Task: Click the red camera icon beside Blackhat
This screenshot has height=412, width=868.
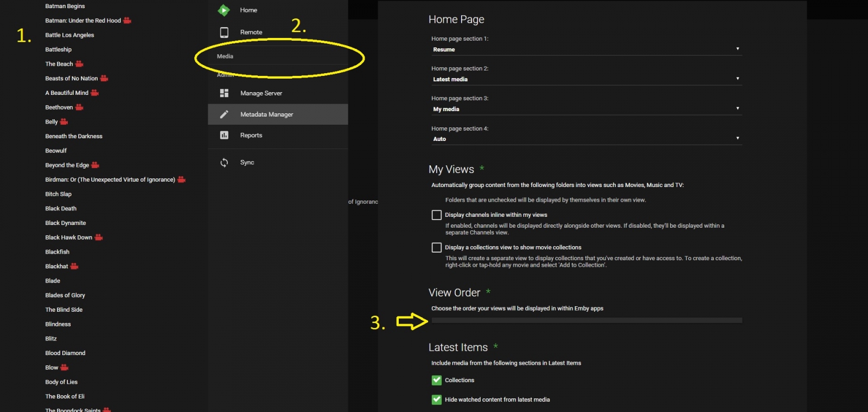Action: [74, 266]
